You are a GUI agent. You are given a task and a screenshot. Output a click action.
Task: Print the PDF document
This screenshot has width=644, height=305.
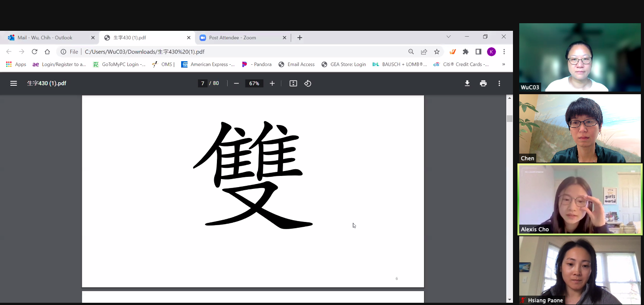click(x=483, y=83)
